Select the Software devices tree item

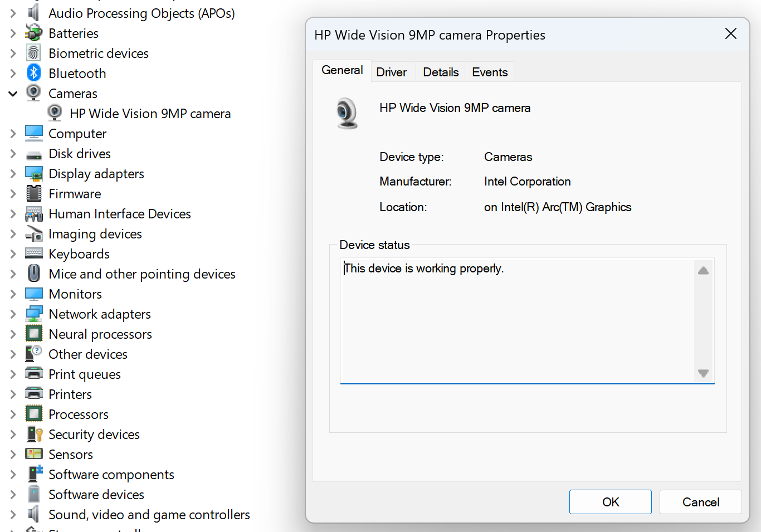(x=96, y=494)
